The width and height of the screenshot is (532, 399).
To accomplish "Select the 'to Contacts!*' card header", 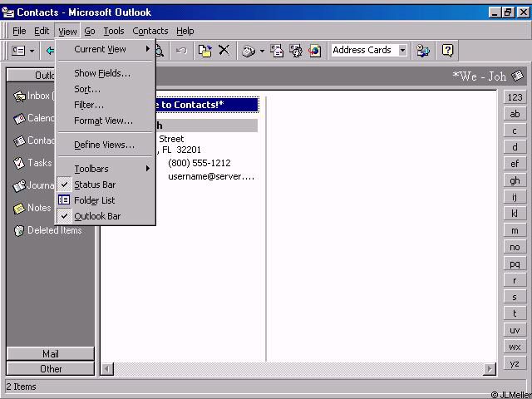I will click(207, 105).
